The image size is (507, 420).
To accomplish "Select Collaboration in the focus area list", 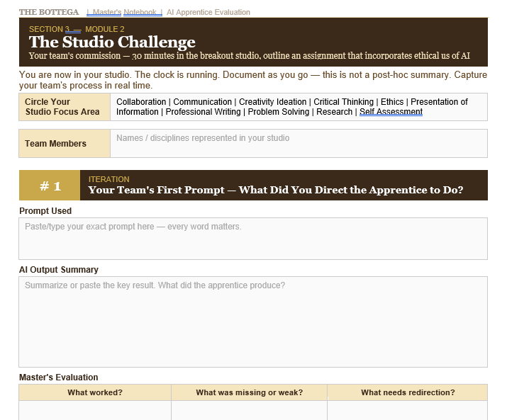I will coord(141,102).
